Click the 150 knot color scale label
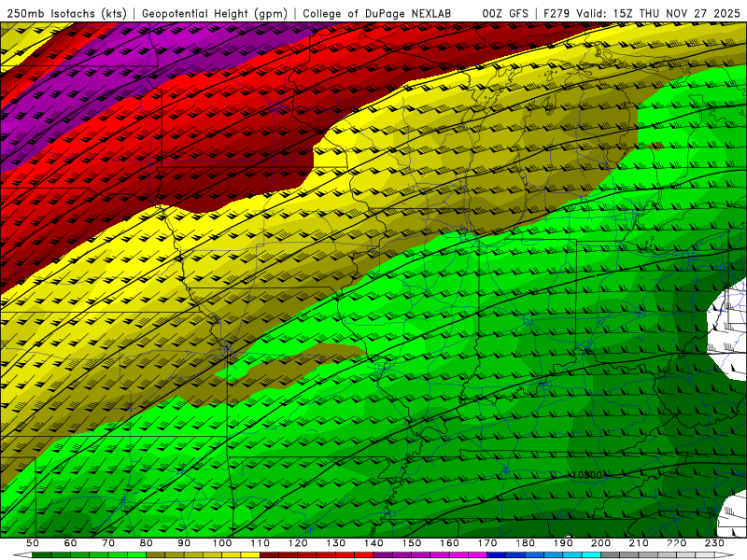Screen dimensions: 747x560 pos(412,543)
